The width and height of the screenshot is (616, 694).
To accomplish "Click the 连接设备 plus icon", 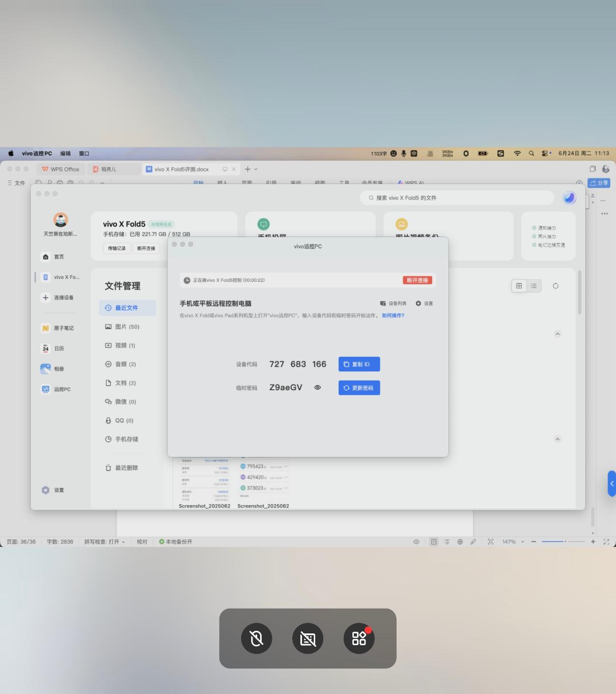I will (45, 298).
